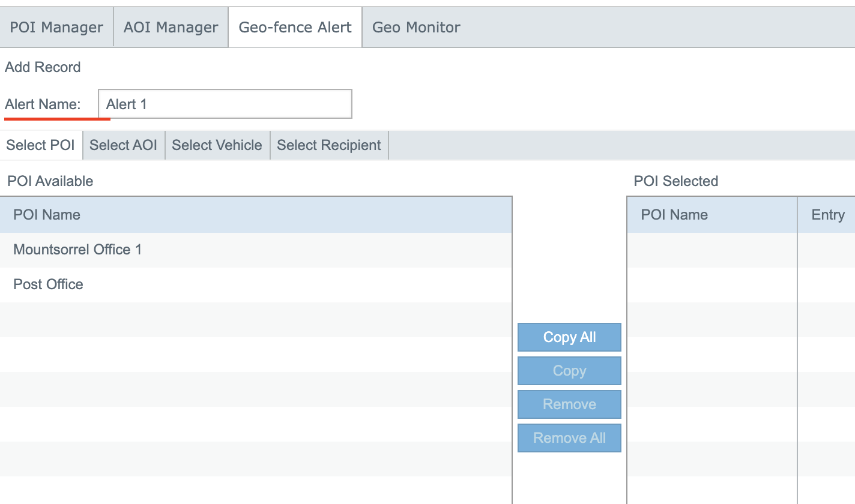Select Mountsorrel Office 1 in POI list
The image size is (855, 504).
tap(77, 250)
